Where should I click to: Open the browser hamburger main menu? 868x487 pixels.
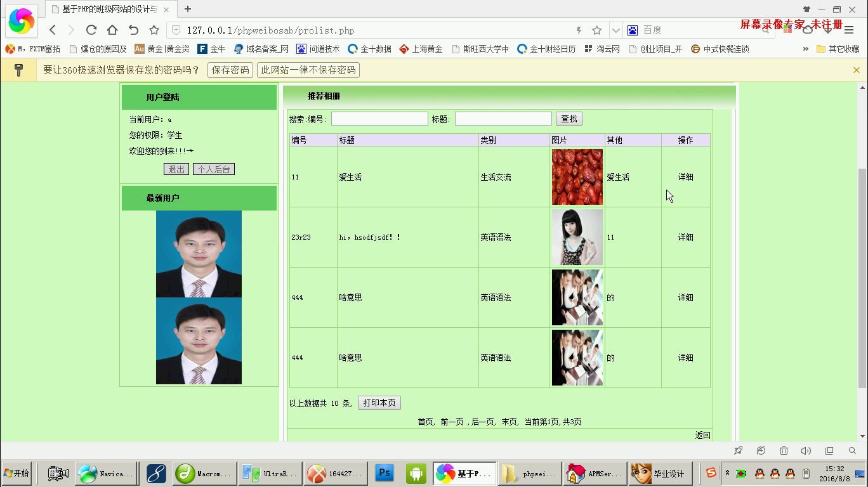coord(849,30)
